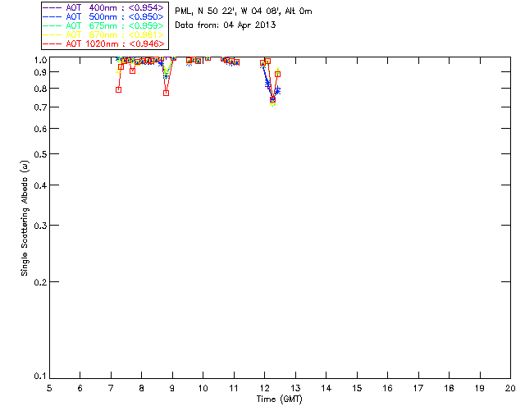525x420 pixels.
Task: Click the y-axis tick label 0.1
Action: coord(40,377)
